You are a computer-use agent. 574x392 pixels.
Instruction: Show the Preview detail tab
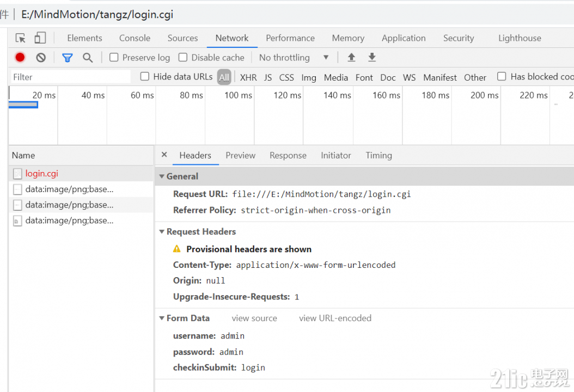pyautogui.click(x=241, y=155)
